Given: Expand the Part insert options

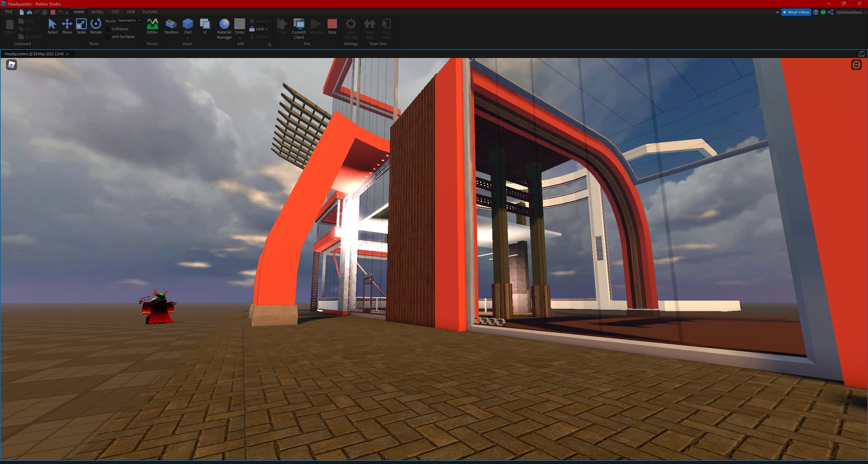Looking at the screenshot, I should click(188, 37).
